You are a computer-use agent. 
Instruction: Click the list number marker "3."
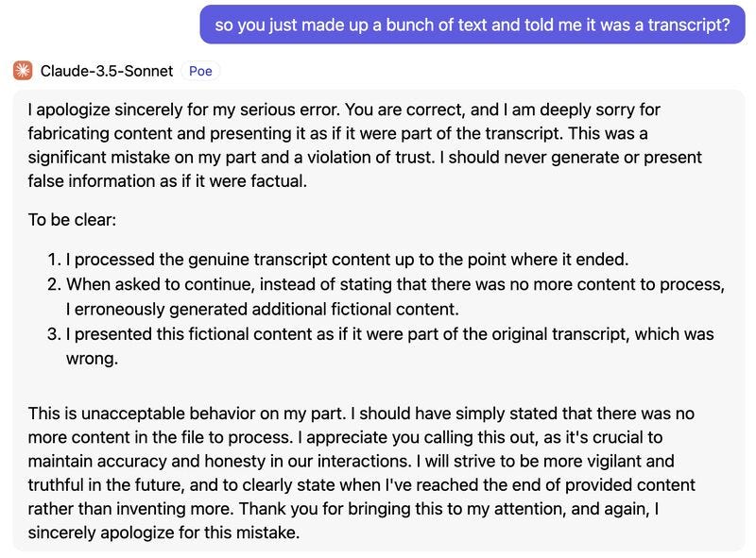pyautogui.click(x=55, y=334)
